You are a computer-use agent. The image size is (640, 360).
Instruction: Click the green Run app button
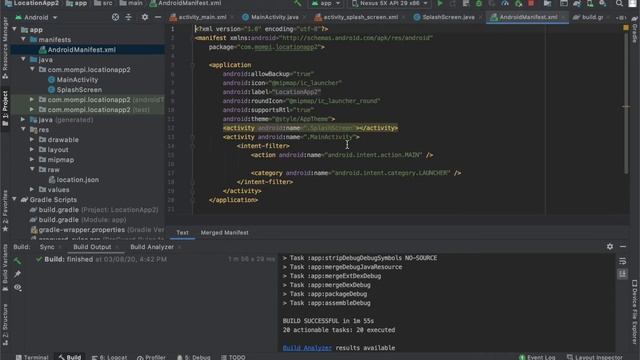pos(440,4)
